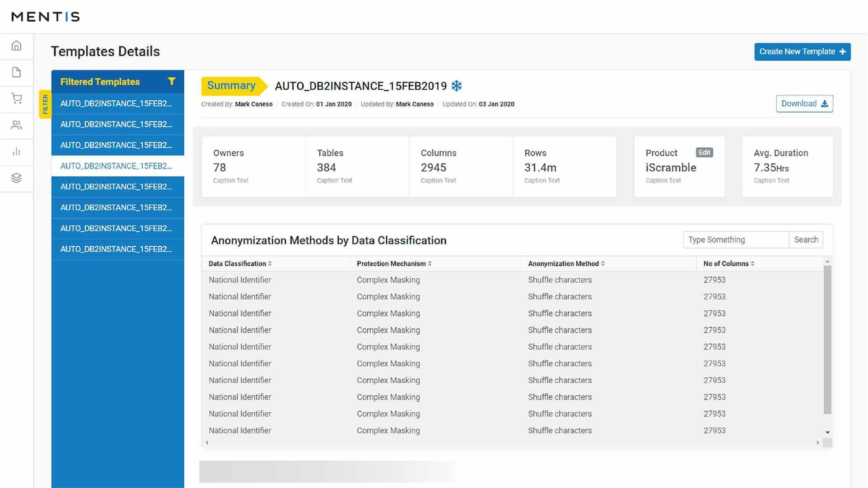Open the shopping cart sidebar icon
The image size is (868, 488).
coord(16,99)
